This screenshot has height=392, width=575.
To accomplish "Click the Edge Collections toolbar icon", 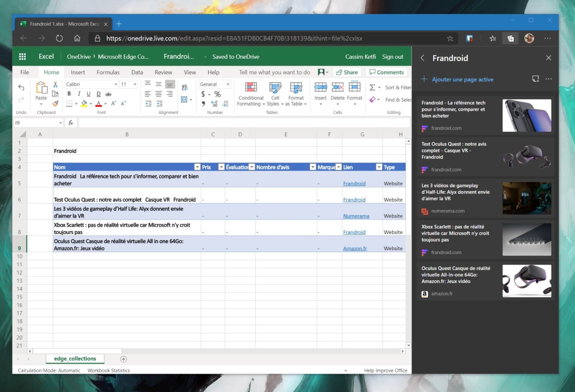I will click(511, 38).
